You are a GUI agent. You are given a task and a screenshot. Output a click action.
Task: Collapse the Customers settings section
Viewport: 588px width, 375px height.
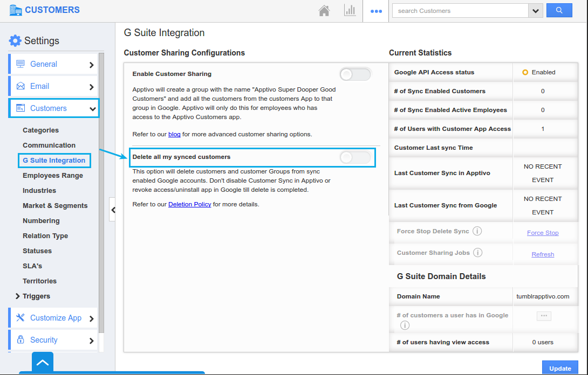92,109
